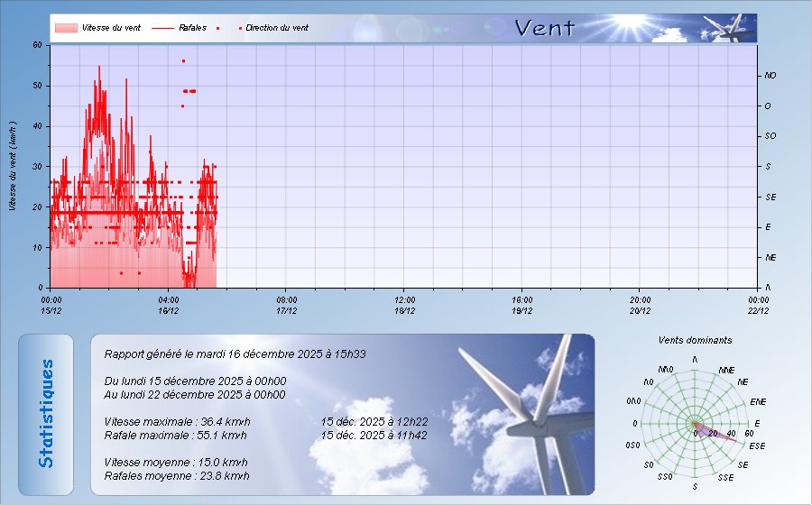
Task: Click the "Vents dominants" wind rose title
Action: point(695,340)
